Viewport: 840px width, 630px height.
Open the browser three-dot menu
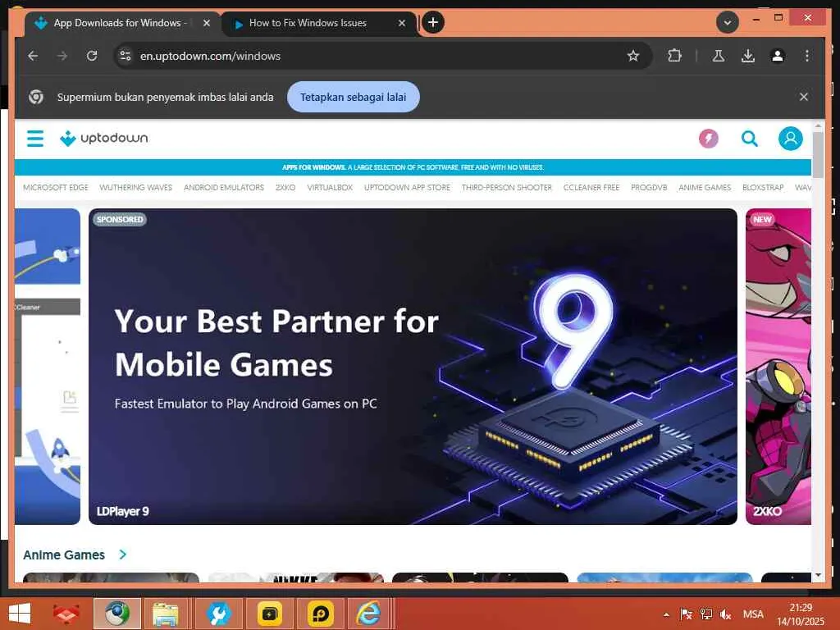[x=807, y=56]
